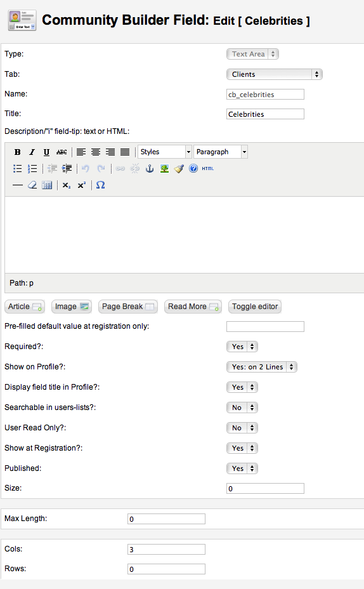Apply italic formatting in editor

[x=32, y=152]
